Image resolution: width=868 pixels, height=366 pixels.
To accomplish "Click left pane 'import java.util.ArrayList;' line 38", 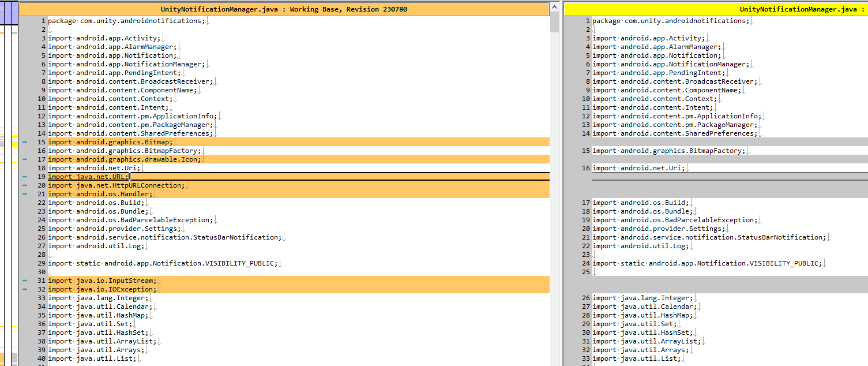I will (x=102, y=341).
